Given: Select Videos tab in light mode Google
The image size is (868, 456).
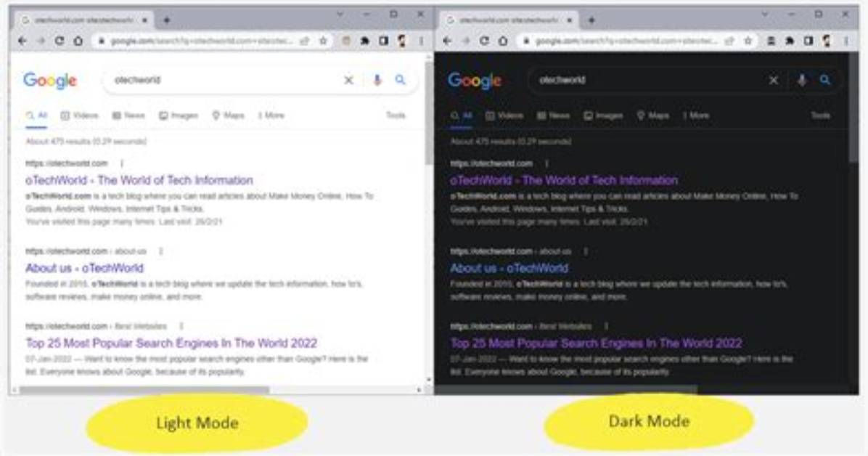Looking at the screenshot, I should click(x=80, y=115).
